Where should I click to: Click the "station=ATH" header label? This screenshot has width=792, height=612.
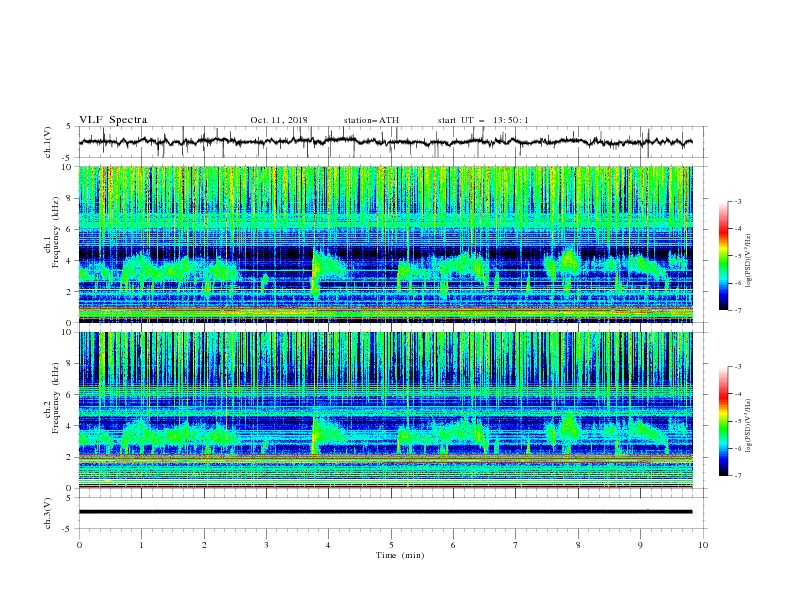(x=371, y=120)
